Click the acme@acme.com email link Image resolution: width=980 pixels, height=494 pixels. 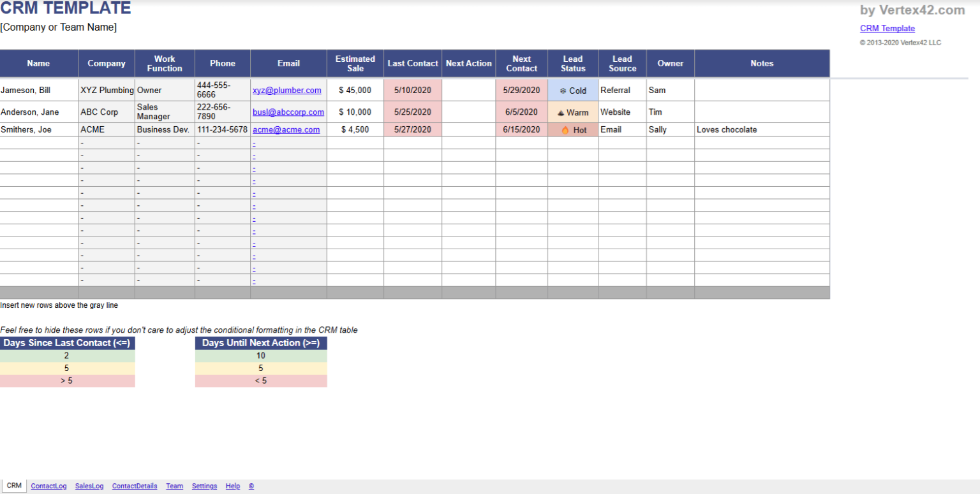pyautogui.click(x=286, y=129)
